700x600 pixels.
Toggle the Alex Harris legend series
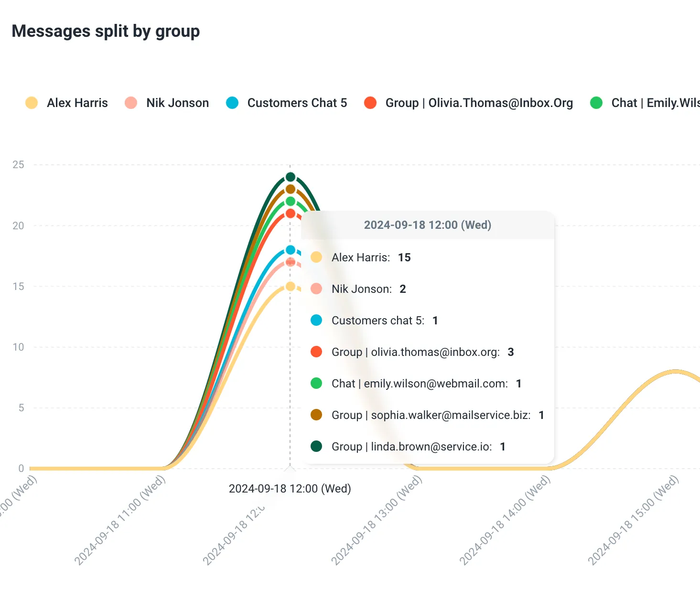click(x=66, y=103)
